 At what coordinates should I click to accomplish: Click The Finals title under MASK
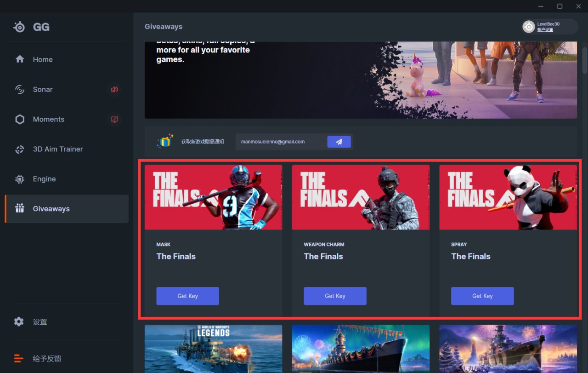click(x=176, y=256)
